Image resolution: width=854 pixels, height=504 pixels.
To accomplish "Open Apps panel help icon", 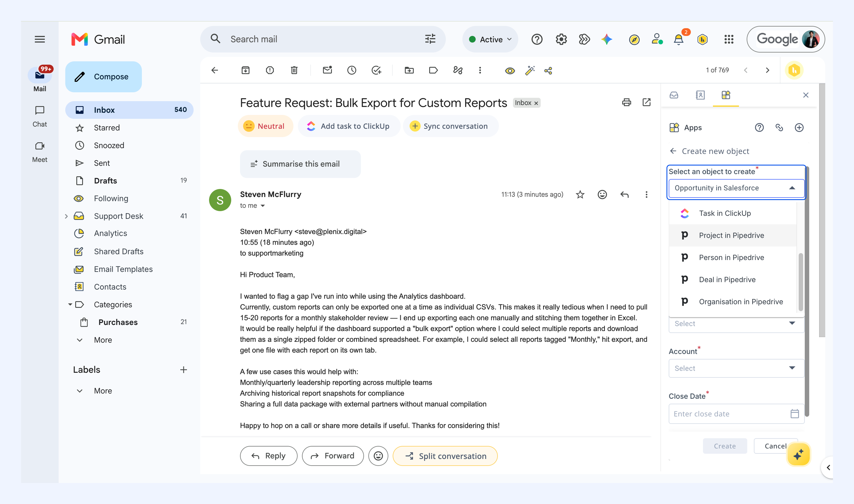I will coord(759,127).
